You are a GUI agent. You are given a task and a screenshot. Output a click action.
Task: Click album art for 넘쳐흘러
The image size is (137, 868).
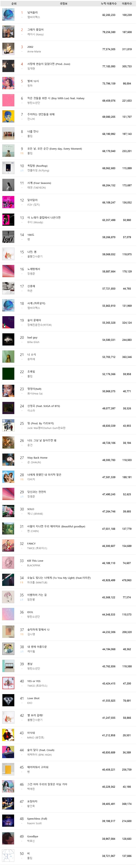[8, 15]
